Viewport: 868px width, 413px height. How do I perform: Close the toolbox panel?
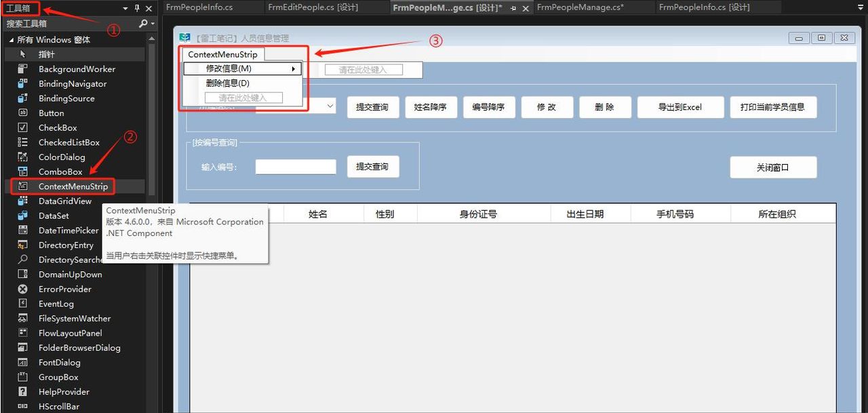coord(149,8)
